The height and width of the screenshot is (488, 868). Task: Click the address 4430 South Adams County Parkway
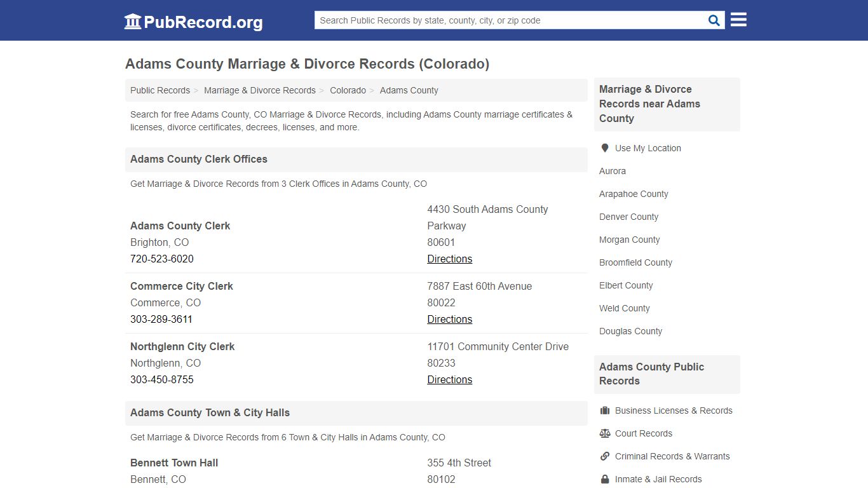tap(487, 217)
